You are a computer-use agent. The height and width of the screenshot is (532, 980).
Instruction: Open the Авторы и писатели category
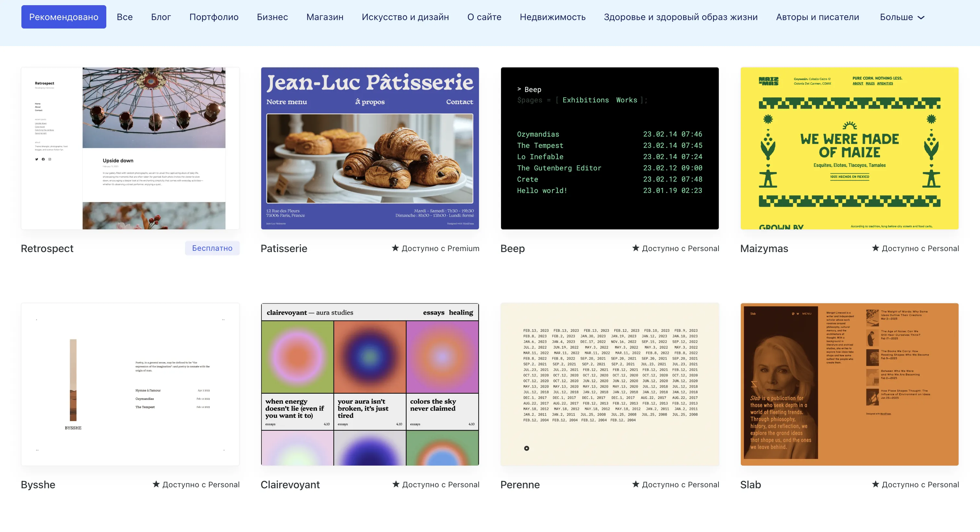818,17
